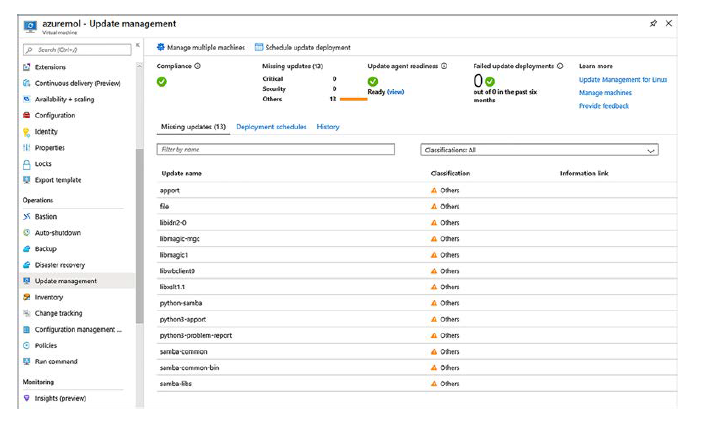Select the Backup icon in sidebar

point(26,249)
